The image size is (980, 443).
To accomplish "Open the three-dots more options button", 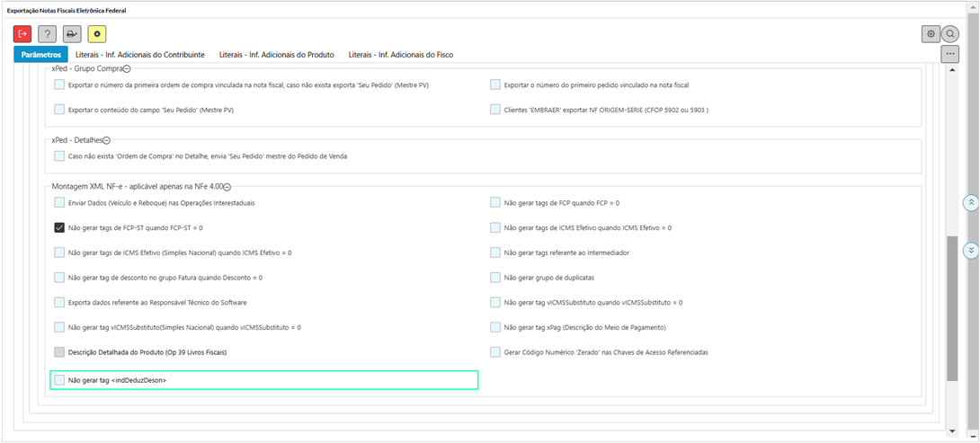I will [949, 55].
